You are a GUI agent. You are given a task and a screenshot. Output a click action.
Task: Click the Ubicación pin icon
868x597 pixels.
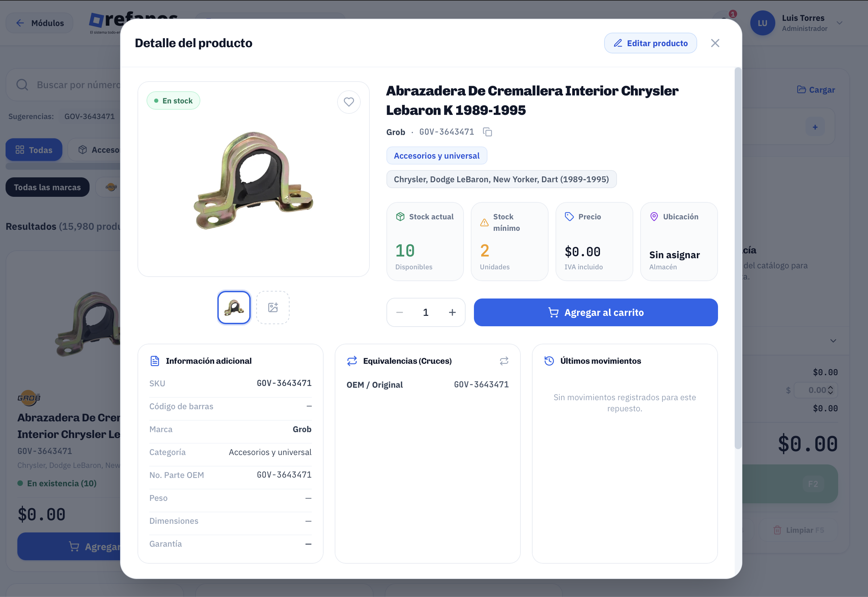click(654, 217)
